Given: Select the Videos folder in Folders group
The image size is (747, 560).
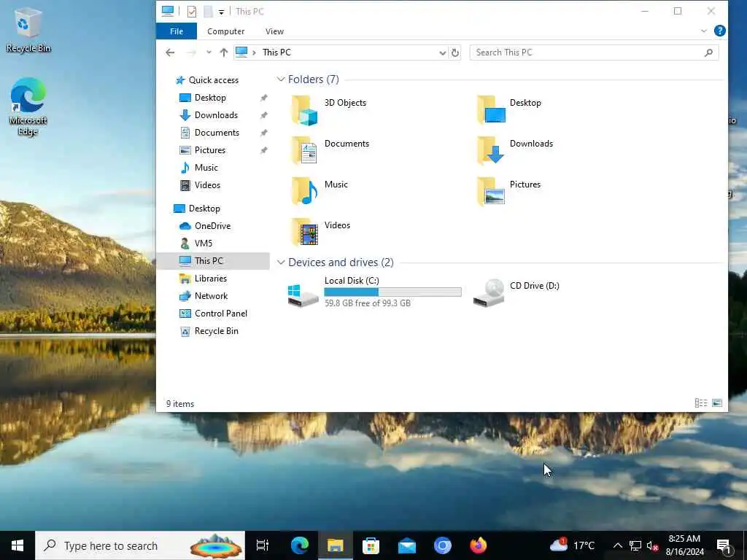Looking at the screenshot, I should (320, 233).
